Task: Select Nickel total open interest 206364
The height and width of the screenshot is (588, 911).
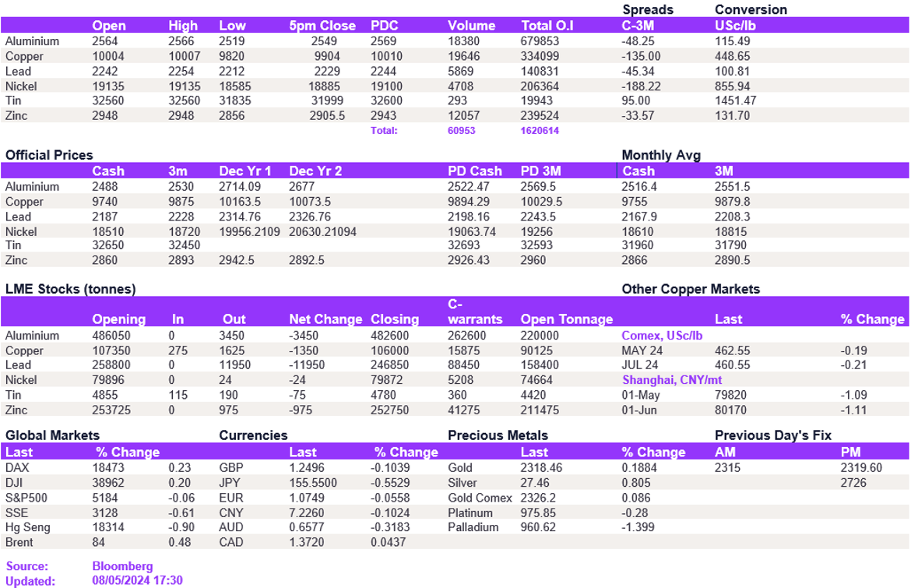Action: tap(540, 86)
